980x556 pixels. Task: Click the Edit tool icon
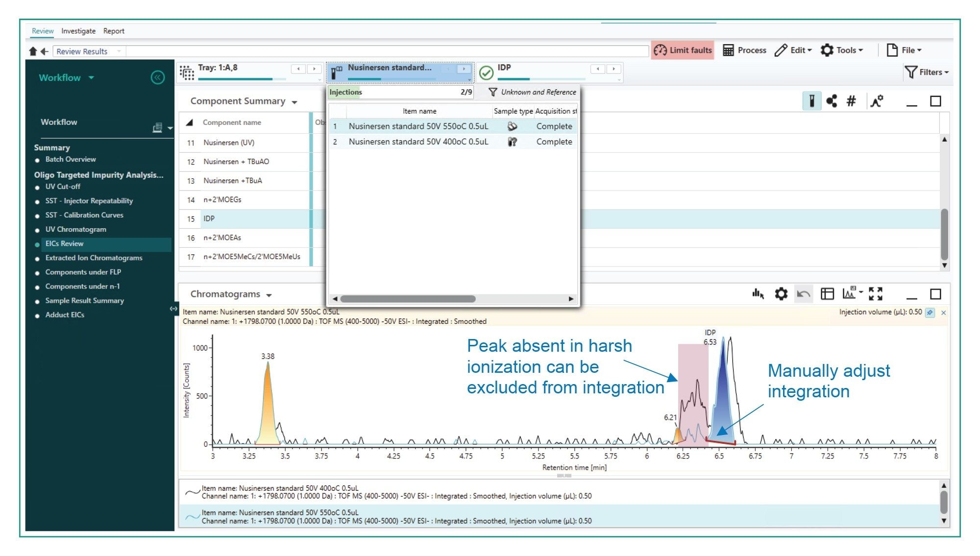coord(784,50)
